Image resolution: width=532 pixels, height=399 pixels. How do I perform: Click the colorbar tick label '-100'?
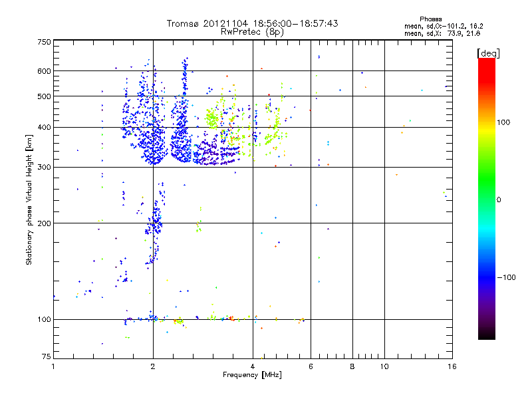[506, 277]
